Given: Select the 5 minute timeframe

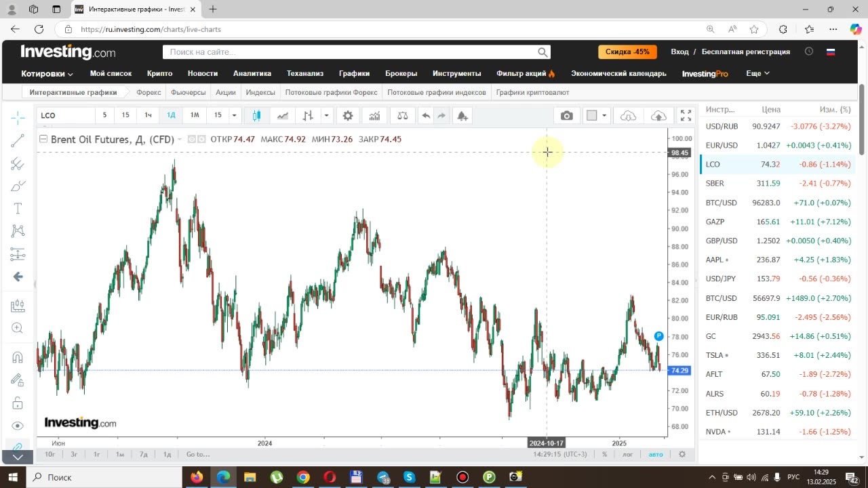Looking at the screenshot, I should [104, 115].
